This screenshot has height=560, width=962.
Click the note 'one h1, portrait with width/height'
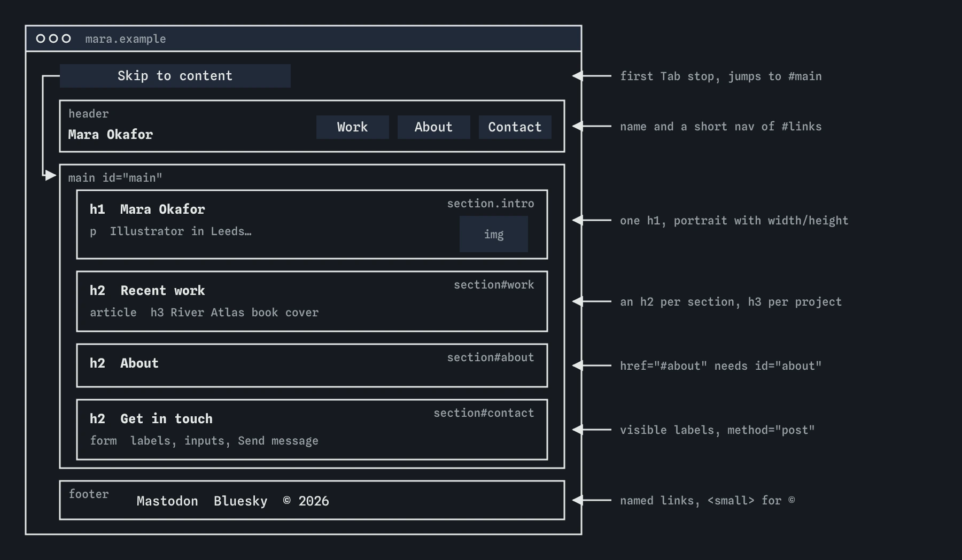(x=734, y=221)
